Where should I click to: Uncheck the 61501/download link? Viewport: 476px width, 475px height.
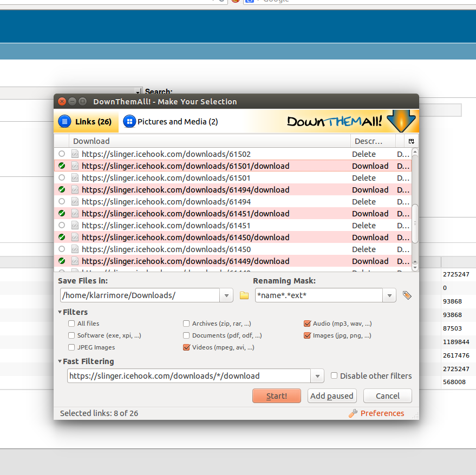coord(62,166)
